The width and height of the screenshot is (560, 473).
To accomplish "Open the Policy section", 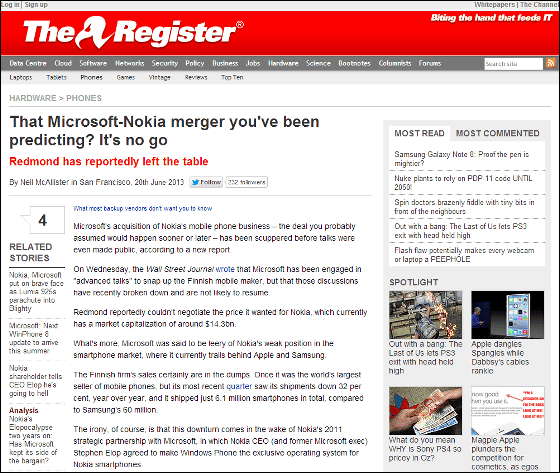I will tap(195, 63).
